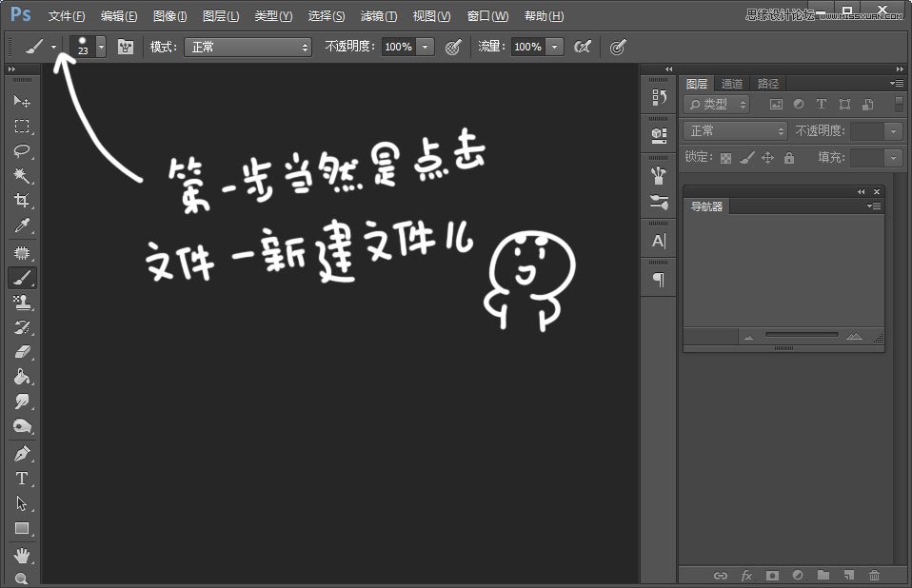Open the Navigator panel flyout menu

pos(874,206)
